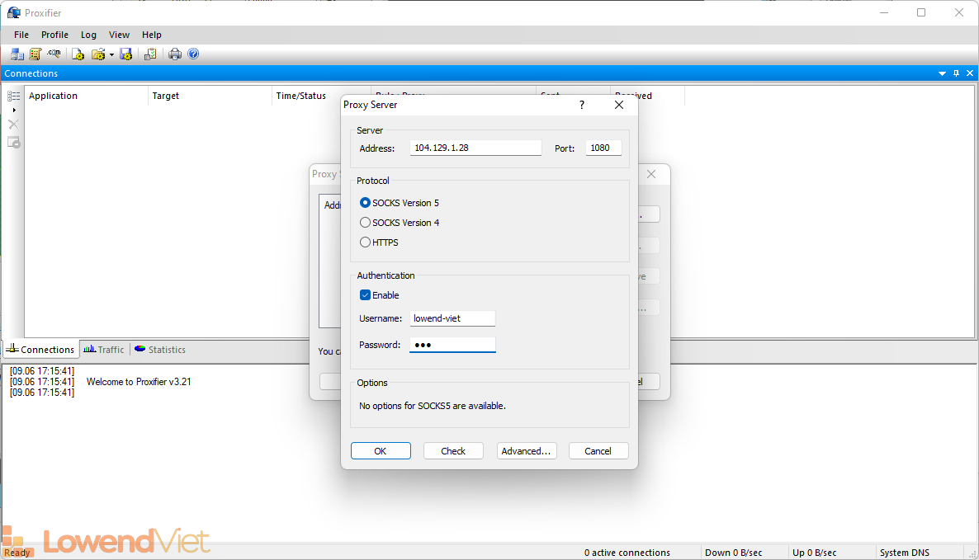Click the proxy server Address field
979x560 pixels.
(475, 148)
